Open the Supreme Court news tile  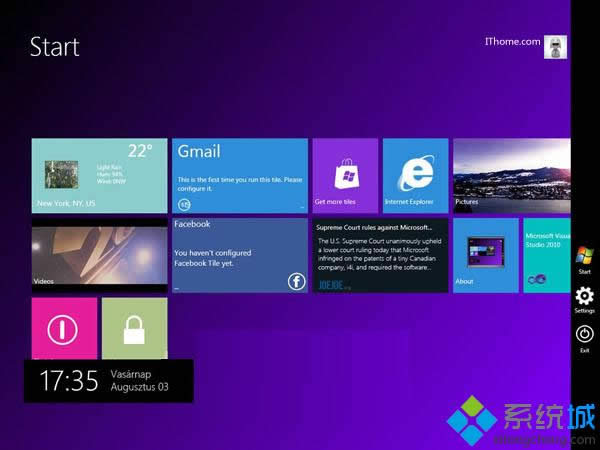coord(380,256)
